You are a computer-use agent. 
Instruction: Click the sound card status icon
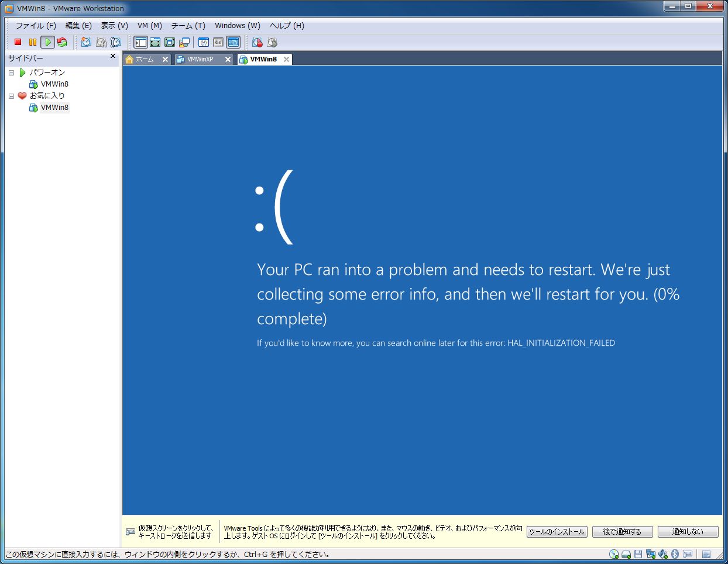tap(663, 554)
